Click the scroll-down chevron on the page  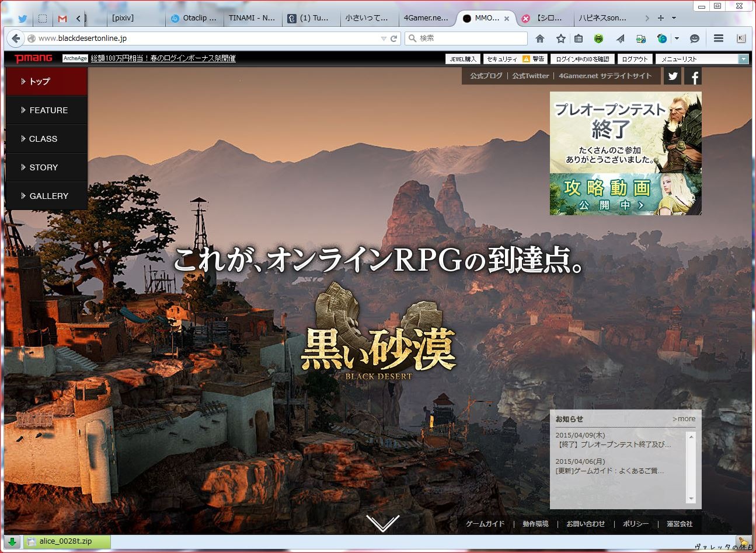(x=383, y=523)
